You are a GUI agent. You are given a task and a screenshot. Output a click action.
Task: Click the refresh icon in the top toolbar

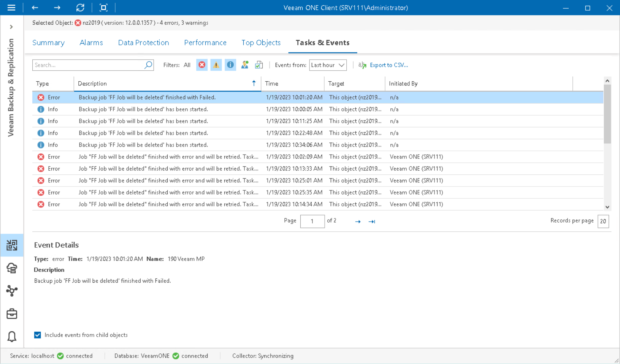80,8
